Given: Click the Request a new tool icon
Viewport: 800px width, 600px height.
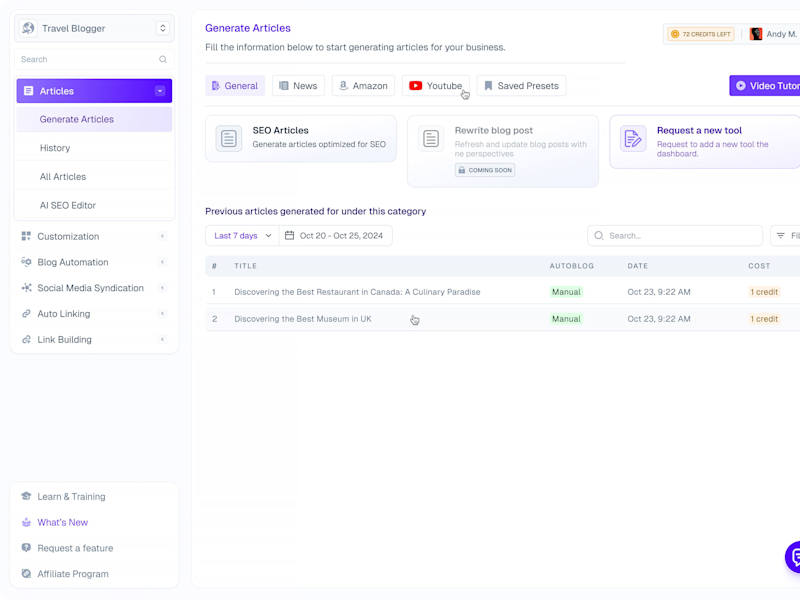Looking at the screenshot, I should [633, 138].
